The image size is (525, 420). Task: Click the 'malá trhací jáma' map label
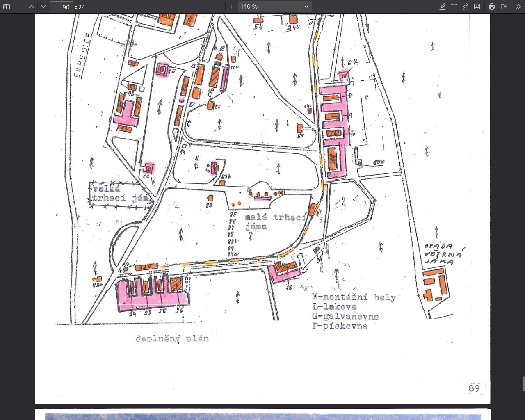tap(275, 221)
